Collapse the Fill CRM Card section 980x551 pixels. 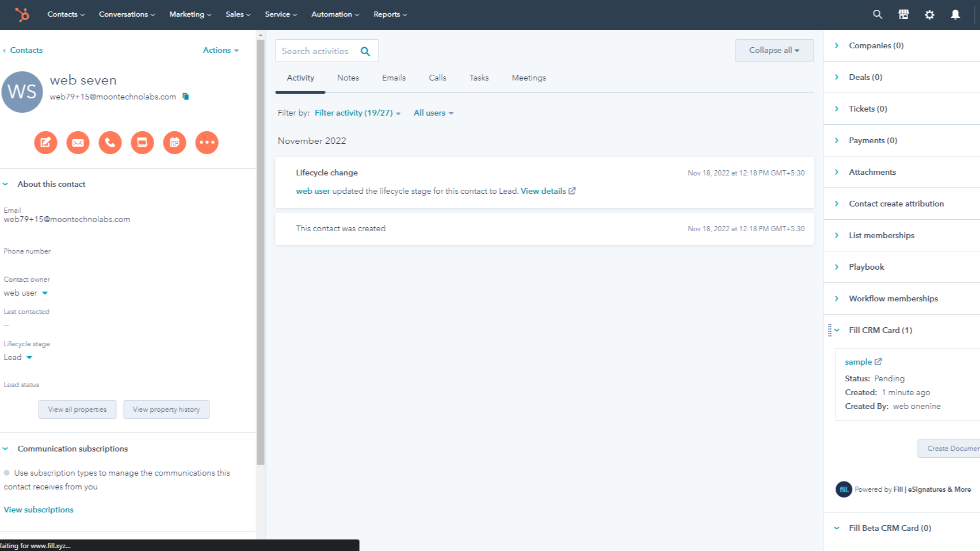837,330
